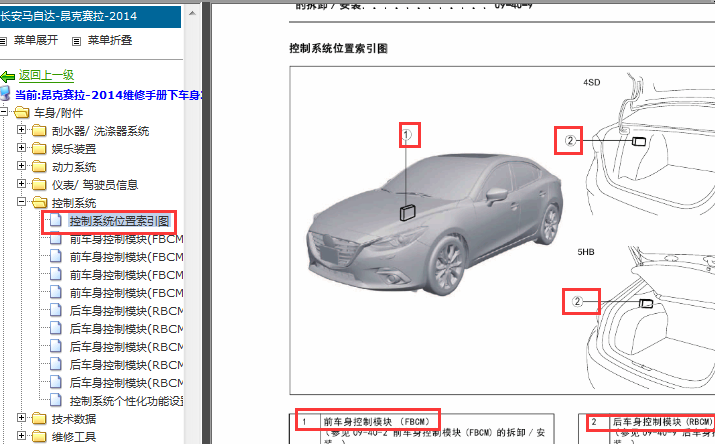Click callout ① above the car
The height and width of the screenshot is (444, 715).
[407, 134]
